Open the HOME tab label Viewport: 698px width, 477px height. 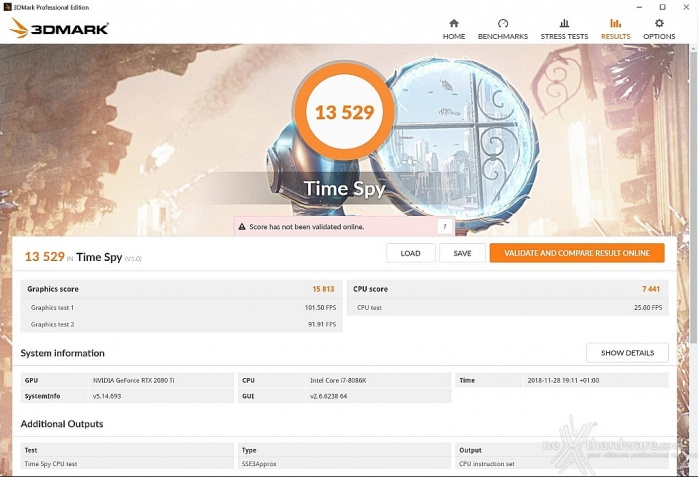(454, 36)
